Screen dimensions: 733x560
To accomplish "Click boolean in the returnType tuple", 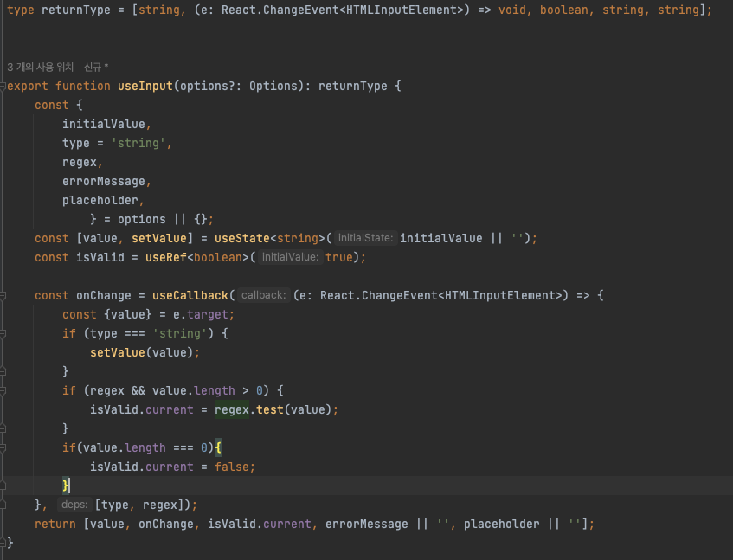I will [x=563, y=10].
